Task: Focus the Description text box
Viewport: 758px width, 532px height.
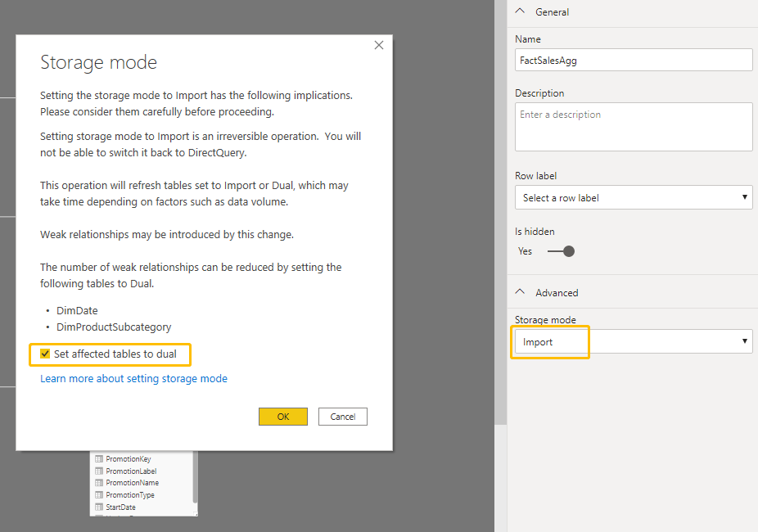Action: 634,127
